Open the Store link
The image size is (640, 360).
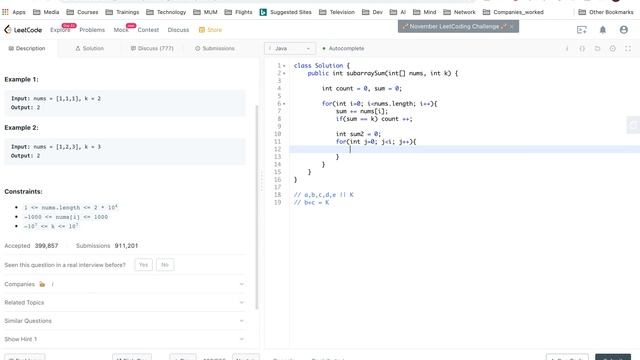coord(210,30)
